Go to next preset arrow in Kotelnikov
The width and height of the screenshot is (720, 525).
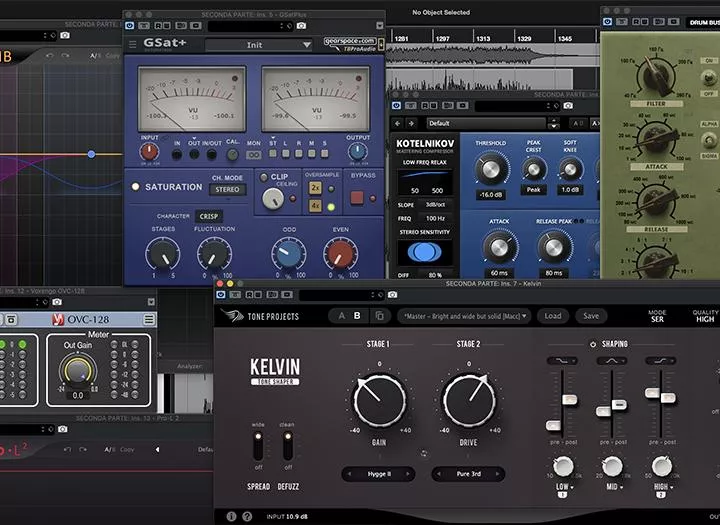411,123
